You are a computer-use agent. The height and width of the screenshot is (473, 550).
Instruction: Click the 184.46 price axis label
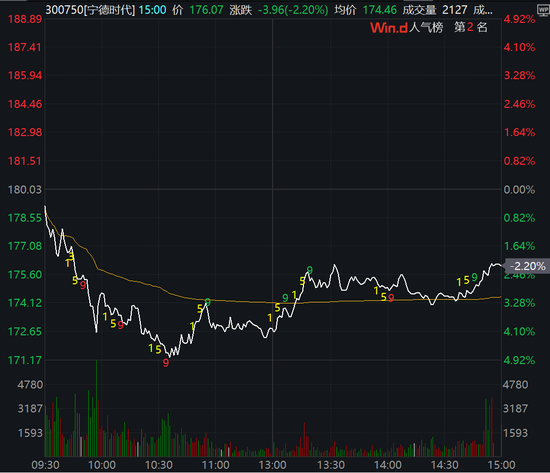click(x=25, y=104)
